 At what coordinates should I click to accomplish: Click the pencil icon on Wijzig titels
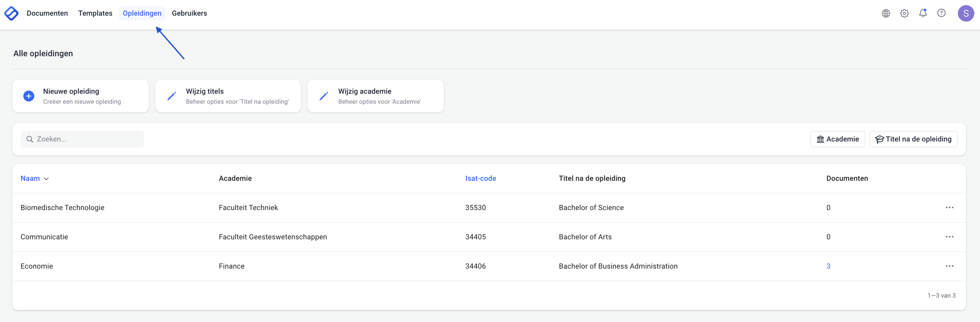pos(172,96)
